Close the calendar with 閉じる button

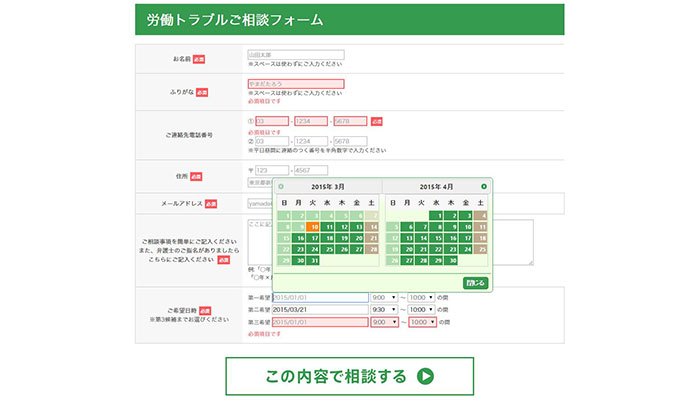(x=475, y=283)
